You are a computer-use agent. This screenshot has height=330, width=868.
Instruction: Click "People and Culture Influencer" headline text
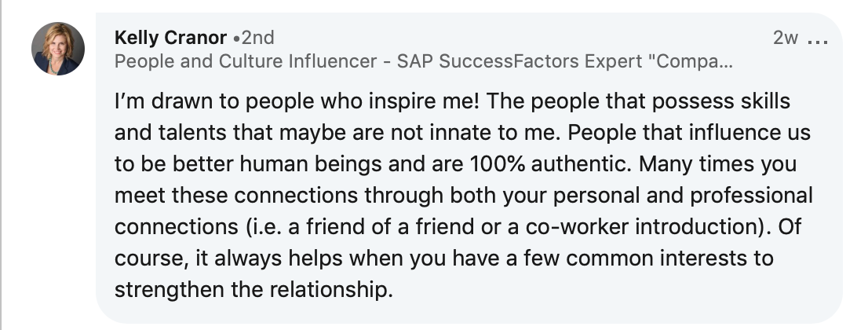pyautogui.click(x=246, y=61)
